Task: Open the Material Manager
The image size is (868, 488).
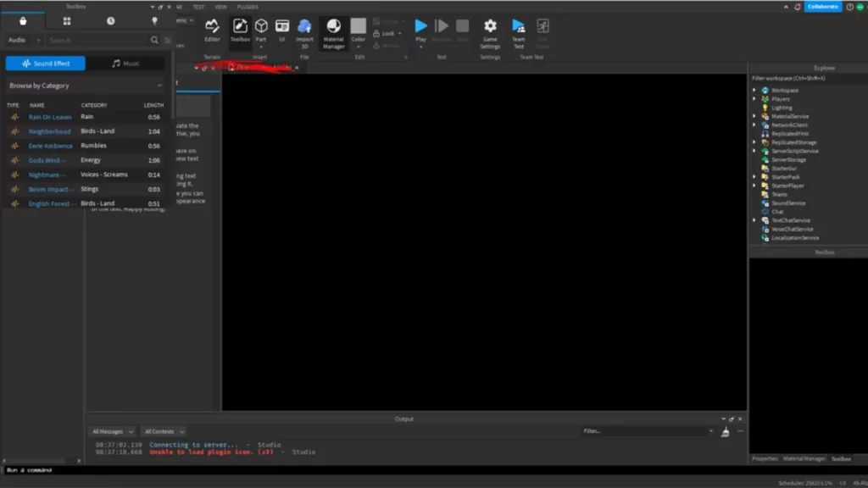Action: [333, 33]
